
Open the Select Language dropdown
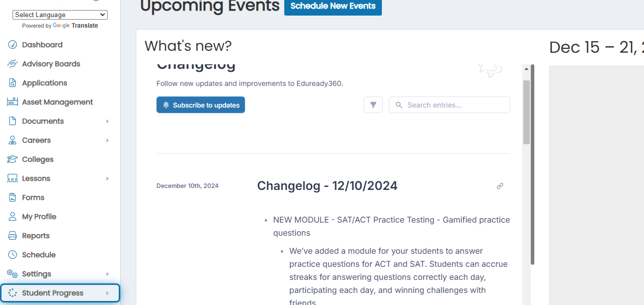[60, 15]
